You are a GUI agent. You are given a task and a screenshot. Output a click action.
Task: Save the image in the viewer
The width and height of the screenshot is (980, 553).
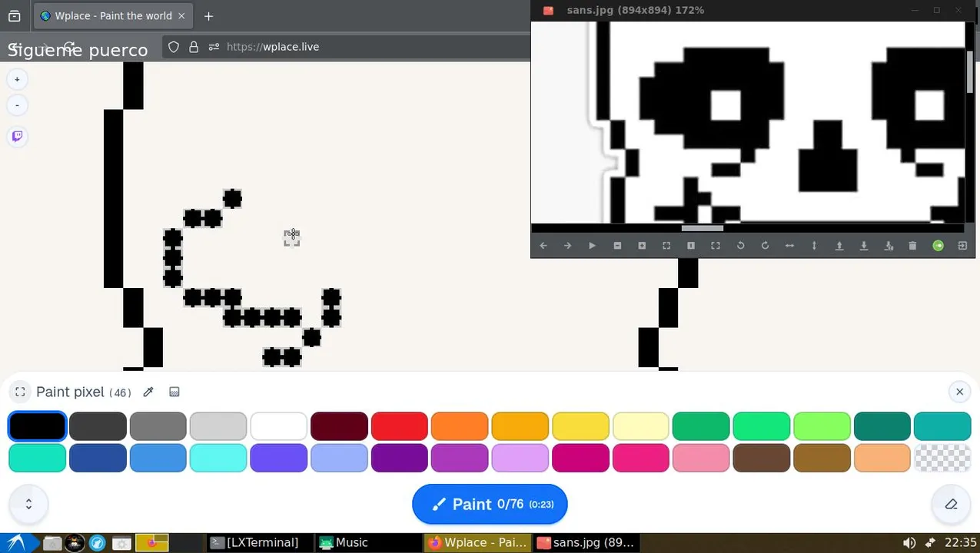pos(864,246)
